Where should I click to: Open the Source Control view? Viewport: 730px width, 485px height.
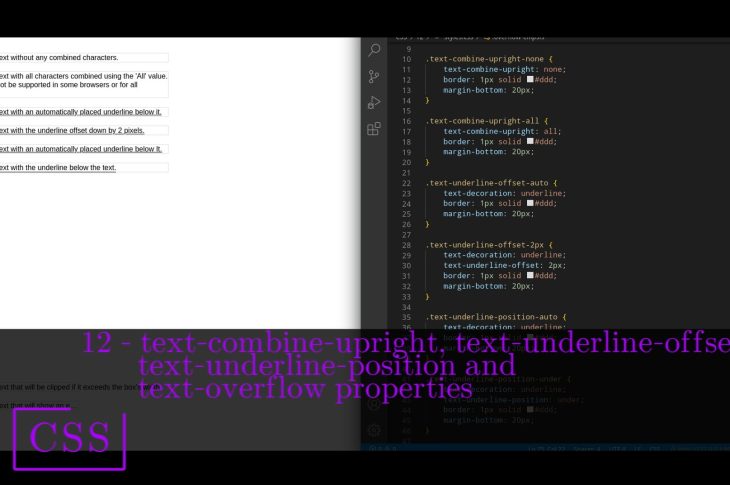tap(374, 76)
